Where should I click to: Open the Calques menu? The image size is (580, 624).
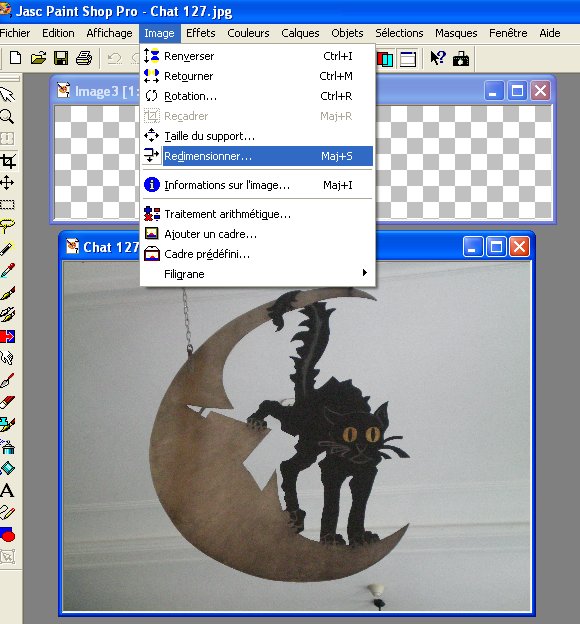300,33
